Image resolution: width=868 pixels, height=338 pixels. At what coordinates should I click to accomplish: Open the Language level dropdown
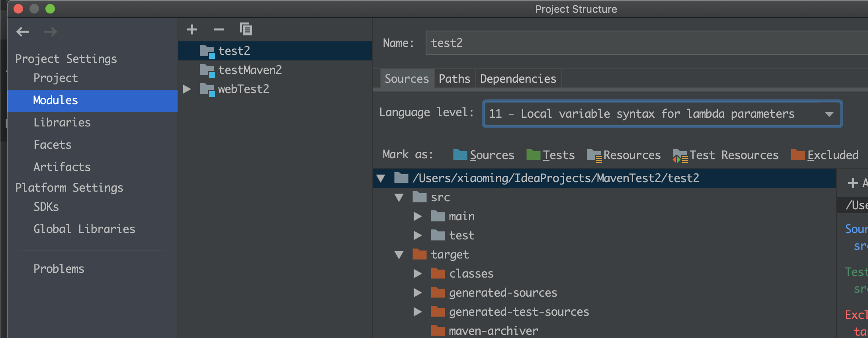pos(662,114)
